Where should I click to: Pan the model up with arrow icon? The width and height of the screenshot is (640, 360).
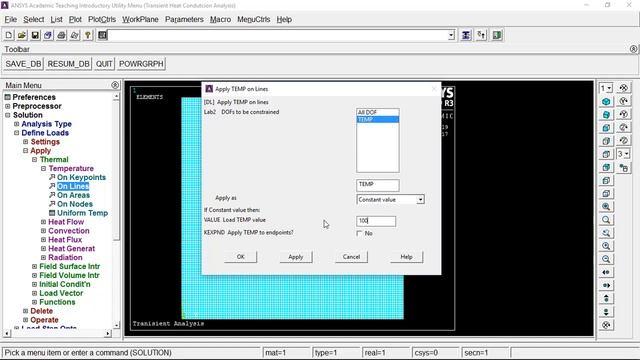(606, 298)
